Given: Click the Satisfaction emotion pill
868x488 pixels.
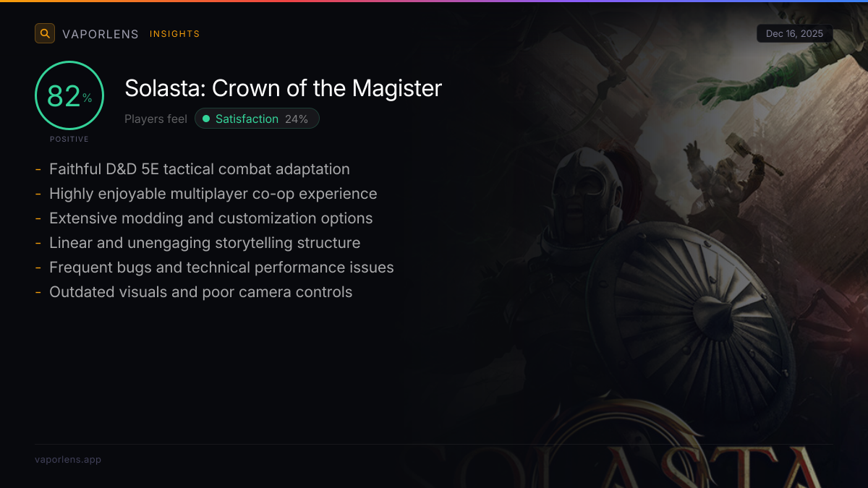Looking at the screenshot, I should point(257,119).
